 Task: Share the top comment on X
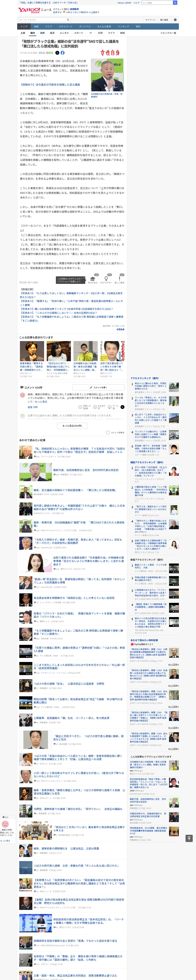pos(122,407)
